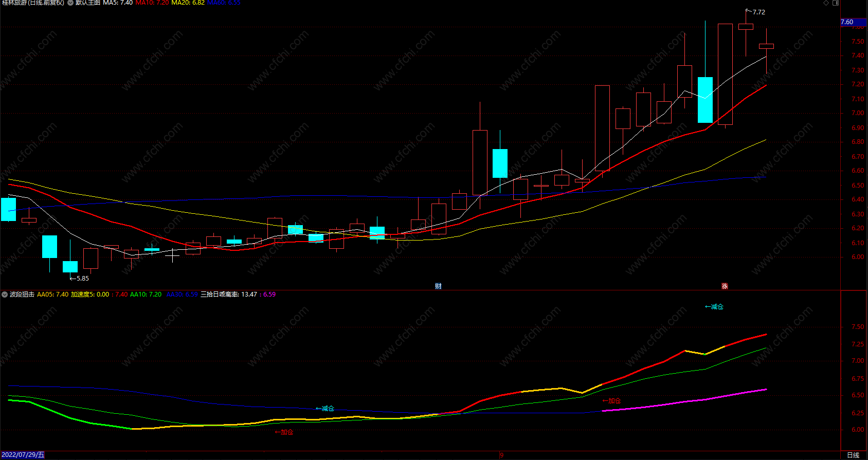
Task: Click the MA60: 6.55 legend value
Action: pyautogui.click(x=224, y=3)
